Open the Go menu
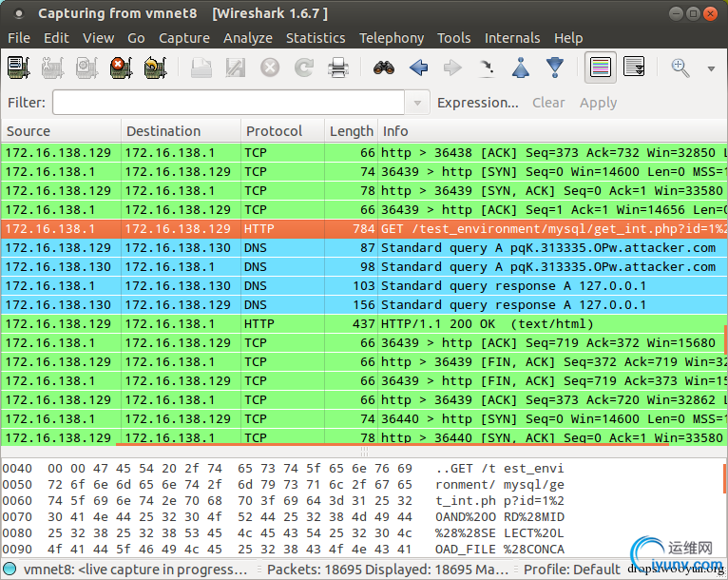Image resolution: width=728 pixels, height=580 pixels. (x=136, y=38)
